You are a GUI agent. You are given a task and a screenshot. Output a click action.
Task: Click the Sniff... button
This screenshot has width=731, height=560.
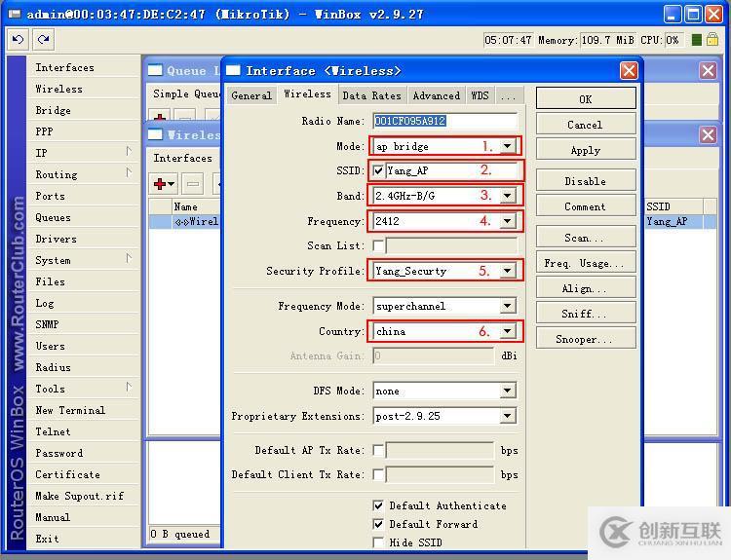[x=586, y=314]
